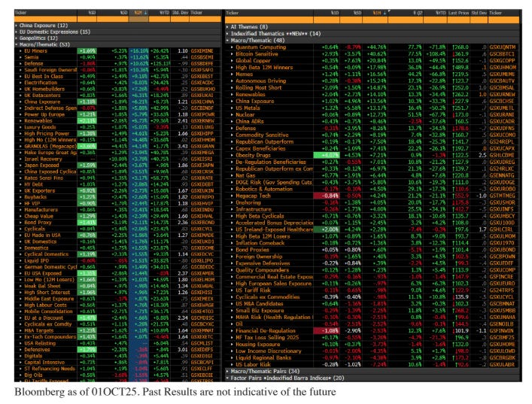Select the Obesity Drugs row
The width and height of the screenshot is (532, 404).
372,156
